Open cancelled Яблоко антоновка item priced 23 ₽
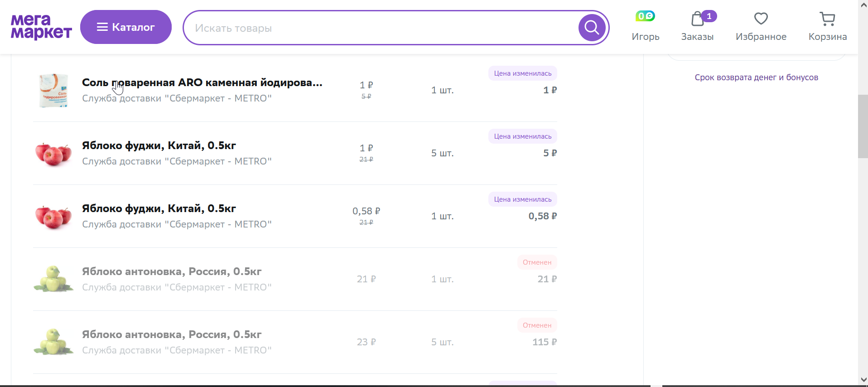The width and height of the screenshot is (868, 387). tap(172, 334)
